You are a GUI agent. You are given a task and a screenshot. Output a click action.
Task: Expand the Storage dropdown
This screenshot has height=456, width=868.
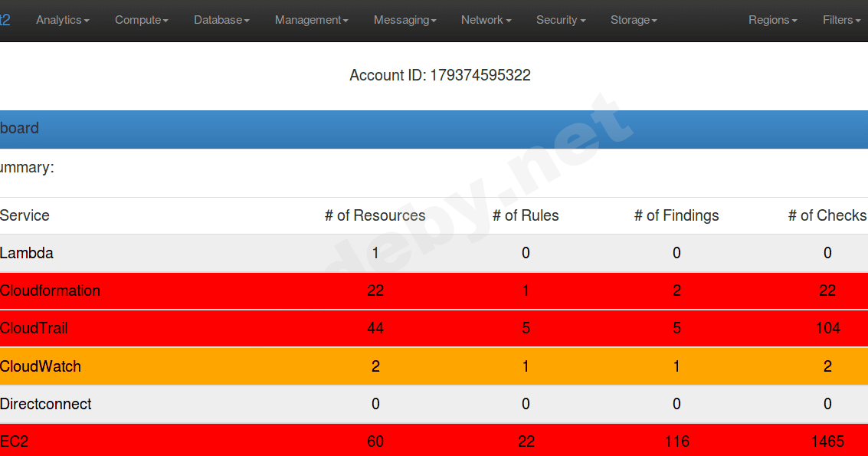click(x=634, y=20)
